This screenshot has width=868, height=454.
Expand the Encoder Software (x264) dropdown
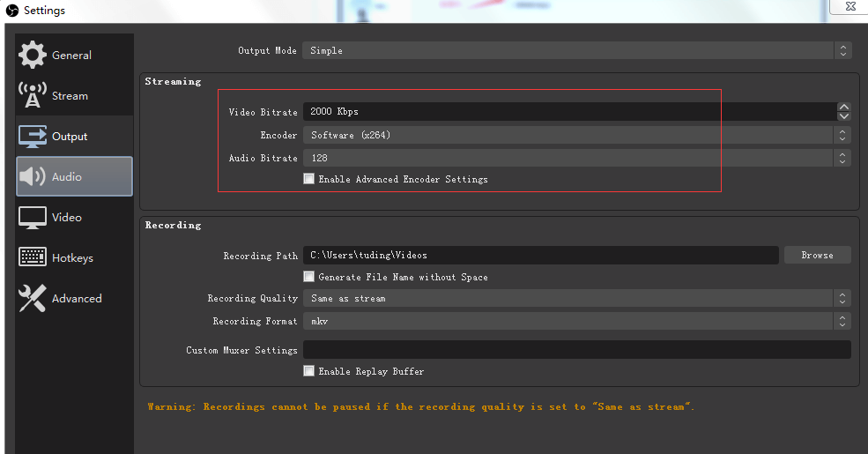click(577, 135)
